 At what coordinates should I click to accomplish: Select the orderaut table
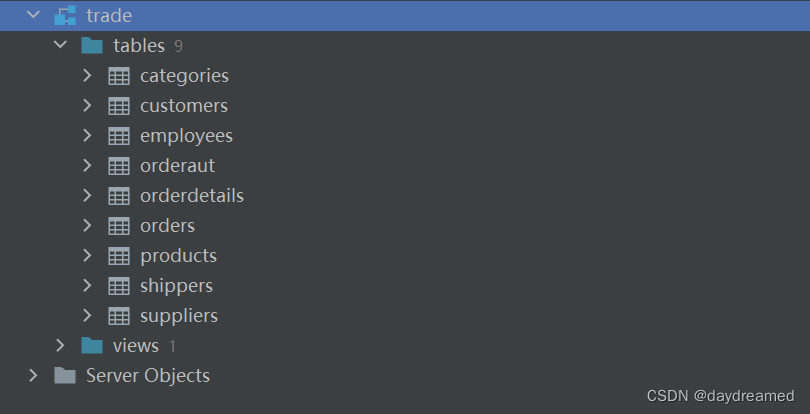point(177,166)
